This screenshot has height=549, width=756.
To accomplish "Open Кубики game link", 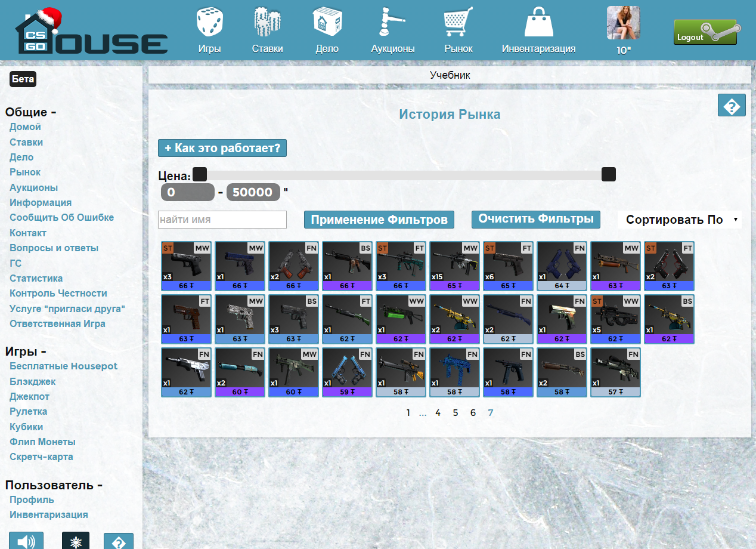I will [x=26, y=427].
